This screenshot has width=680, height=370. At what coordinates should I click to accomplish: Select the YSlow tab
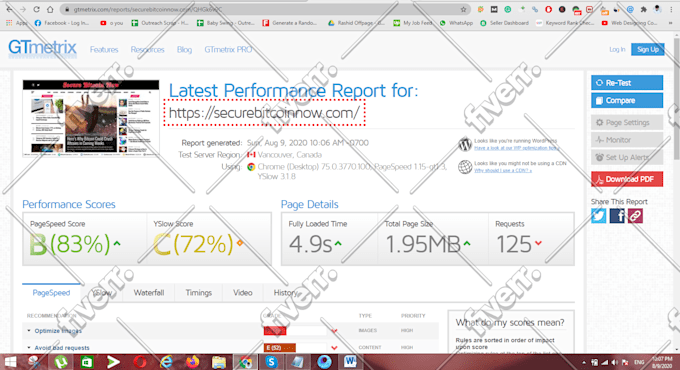click(102, 293)
